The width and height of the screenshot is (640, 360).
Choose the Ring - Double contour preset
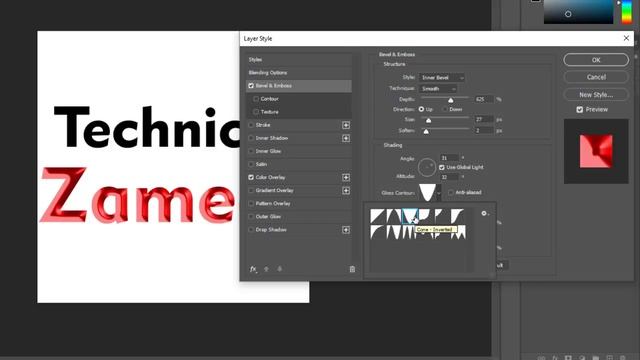[410, 232]
